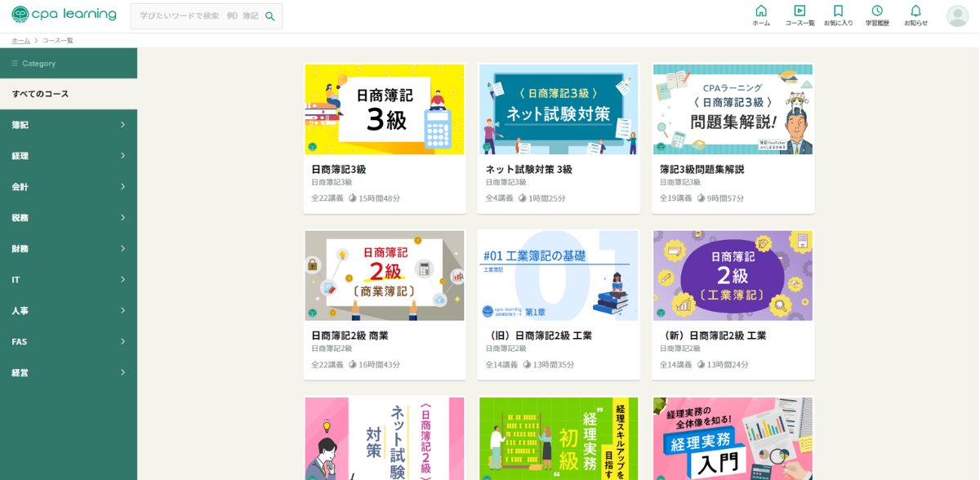Select the 人事 category label
The width and height of the screenshot is (980, 480).
[20, 311]
